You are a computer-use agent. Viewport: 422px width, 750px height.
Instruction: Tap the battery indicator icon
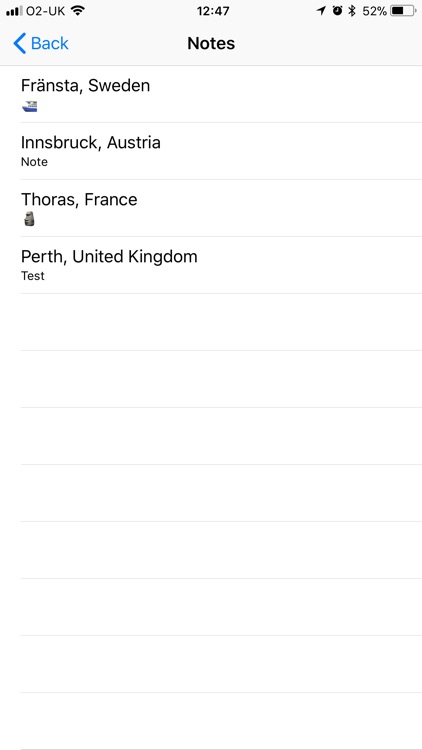pyautogui.click(x=403, y=11)
